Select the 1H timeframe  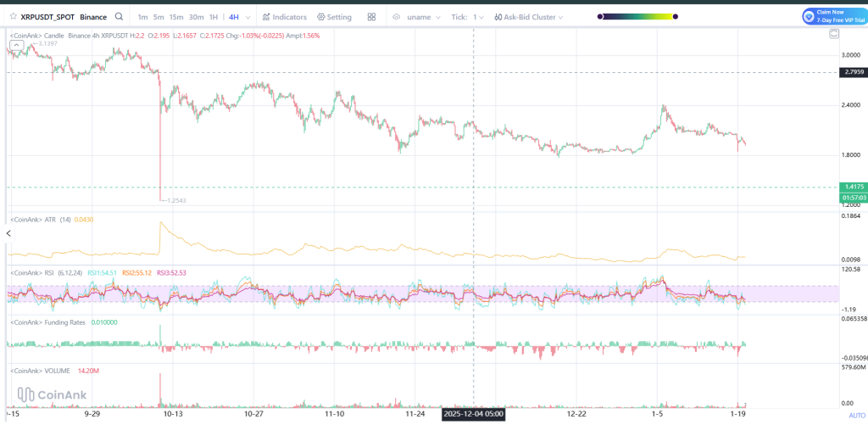[x=214, y=17]
